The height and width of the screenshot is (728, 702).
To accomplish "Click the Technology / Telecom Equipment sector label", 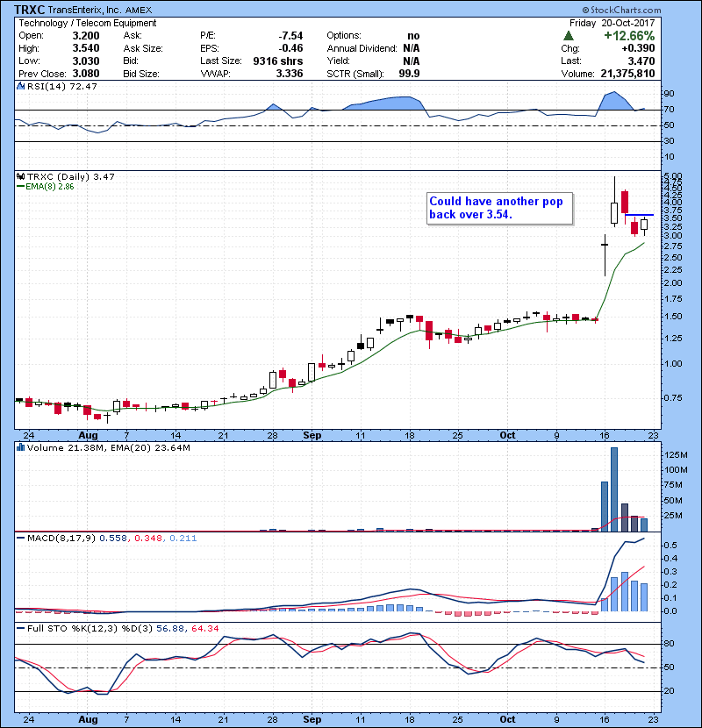I will [88, 23].
